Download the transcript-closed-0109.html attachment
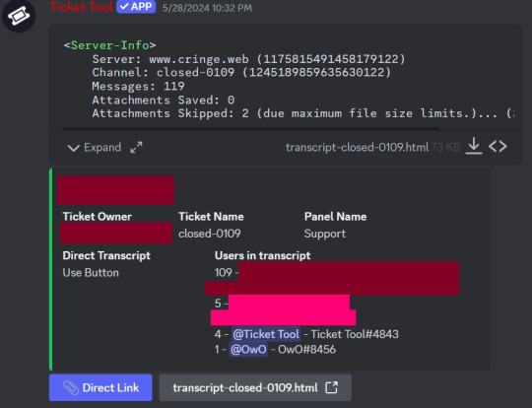Screen dimensions: 532x408 pos(474,146)
